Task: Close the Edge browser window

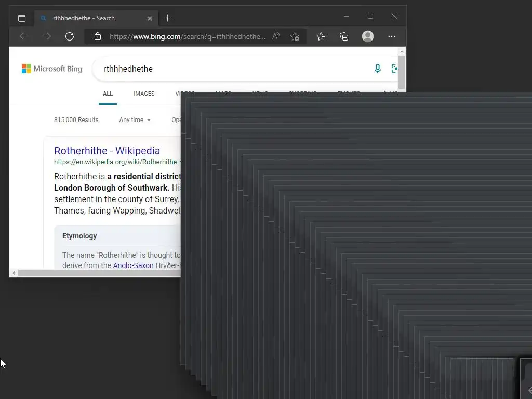Action: click(x=394, y=16)
